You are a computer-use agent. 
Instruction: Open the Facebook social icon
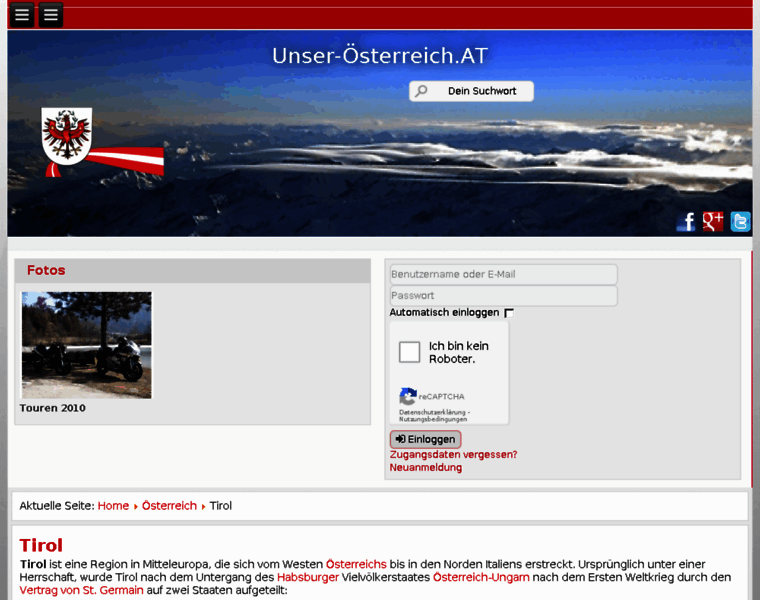(x=686, y=222)
